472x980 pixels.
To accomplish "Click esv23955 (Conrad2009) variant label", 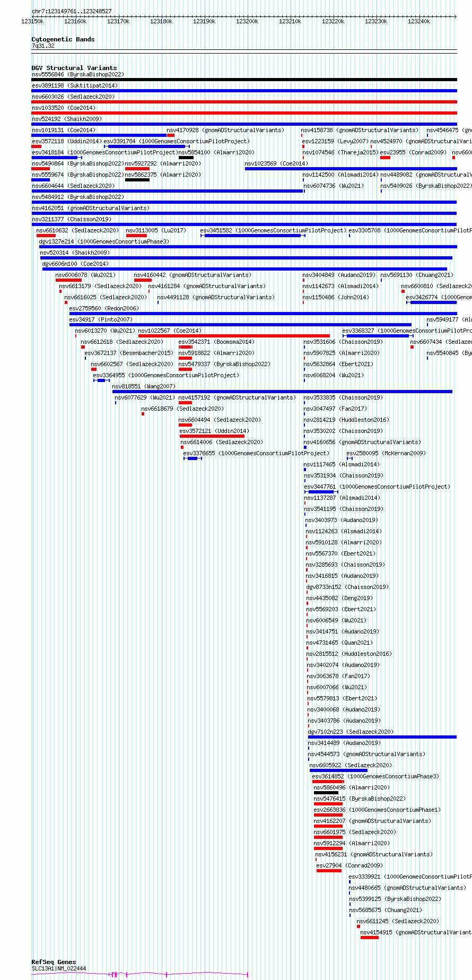I will coord(414,153).
